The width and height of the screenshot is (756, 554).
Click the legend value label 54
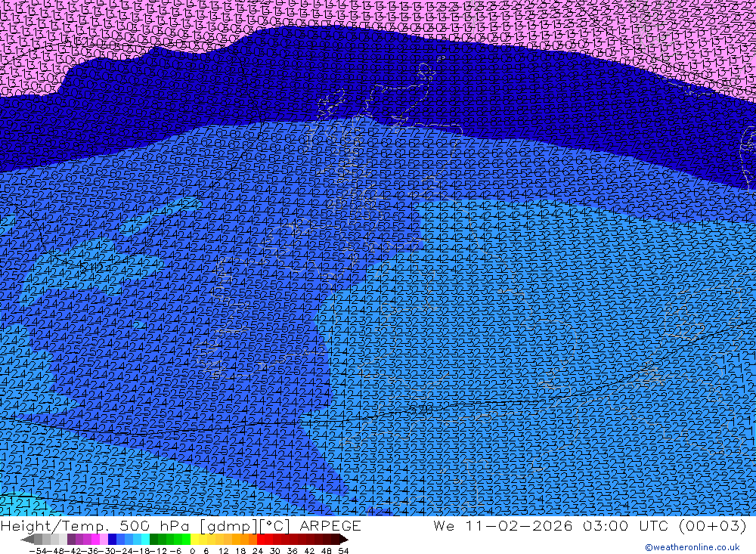[343, 551]
